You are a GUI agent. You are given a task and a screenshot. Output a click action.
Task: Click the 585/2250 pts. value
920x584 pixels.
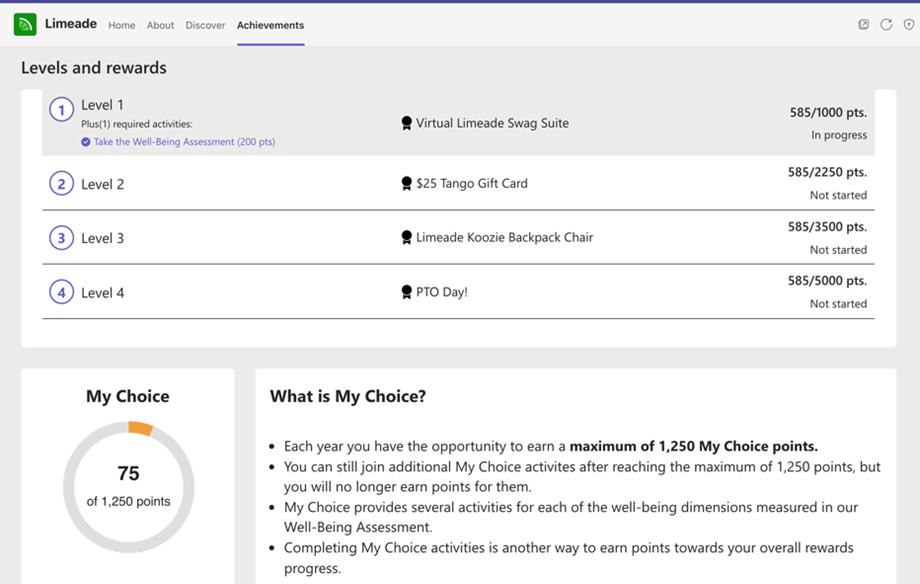827,173
